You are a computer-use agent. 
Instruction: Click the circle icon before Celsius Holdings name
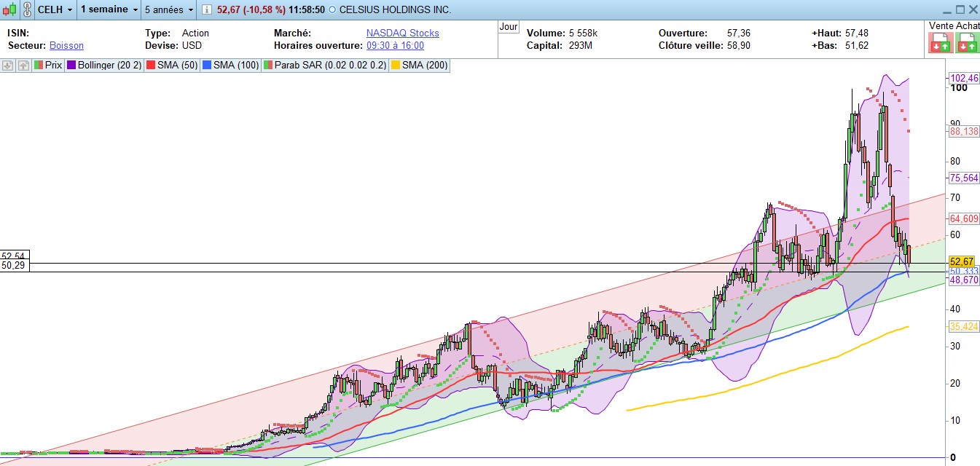[333, 10]
